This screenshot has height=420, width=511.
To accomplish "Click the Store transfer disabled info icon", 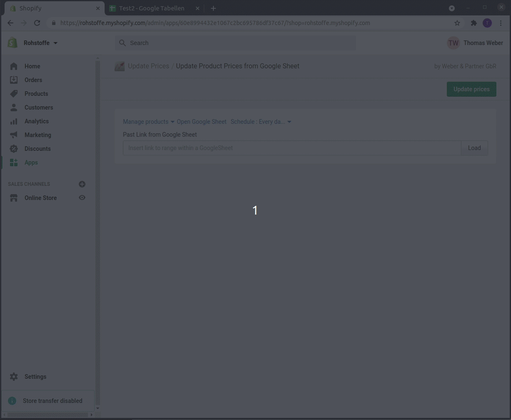I will tap(12, 401).
